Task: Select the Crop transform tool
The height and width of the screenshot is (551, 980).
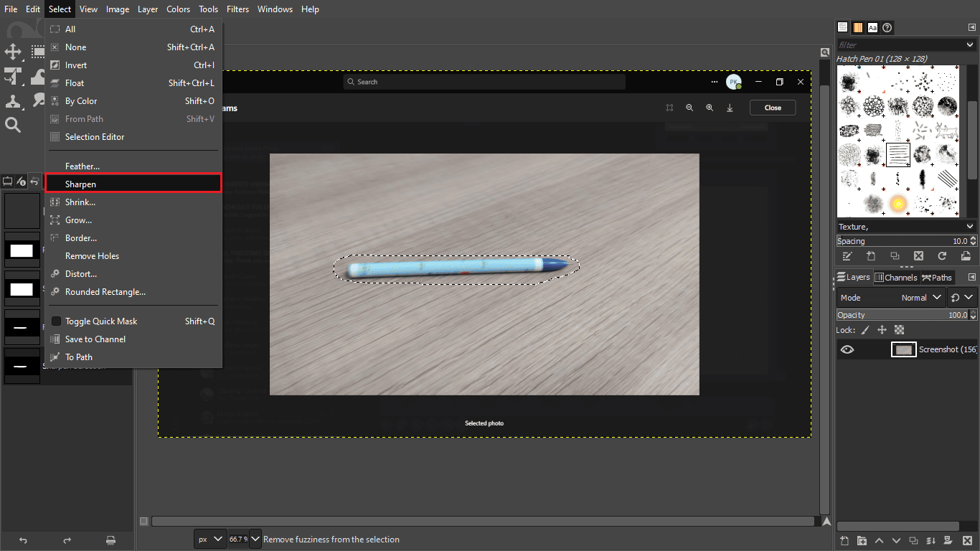Action: coord(13,76)
